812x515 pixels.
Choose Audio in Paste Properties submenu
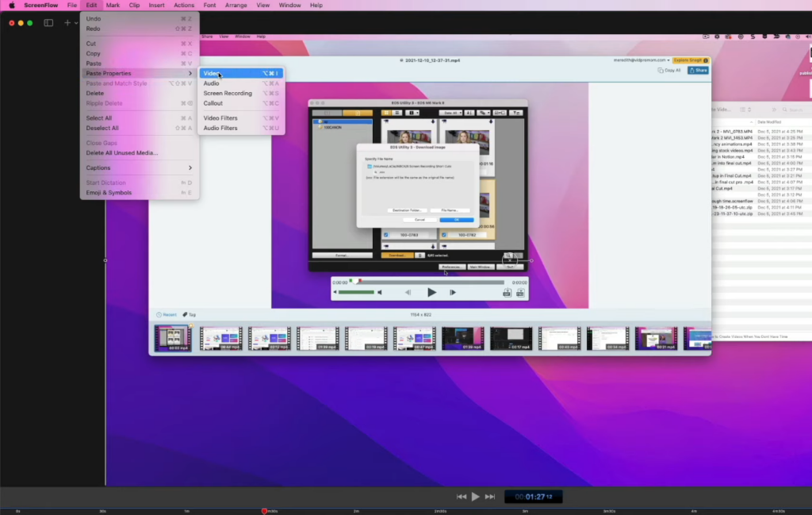(241, 83)
